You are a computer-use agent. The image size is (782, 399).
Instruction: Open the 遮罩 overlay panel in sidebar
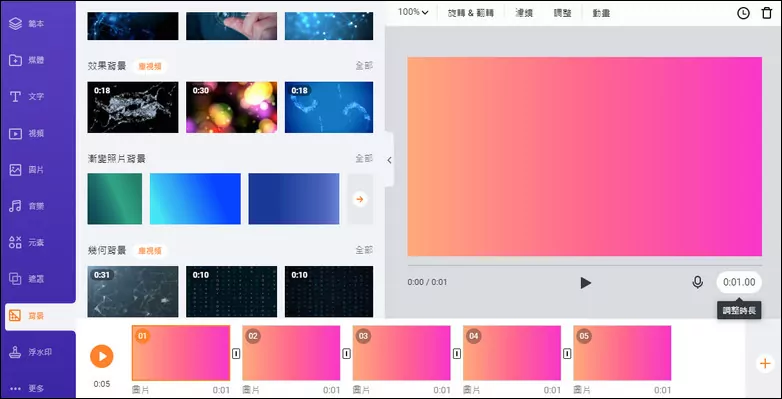click(x=27, y=279)
